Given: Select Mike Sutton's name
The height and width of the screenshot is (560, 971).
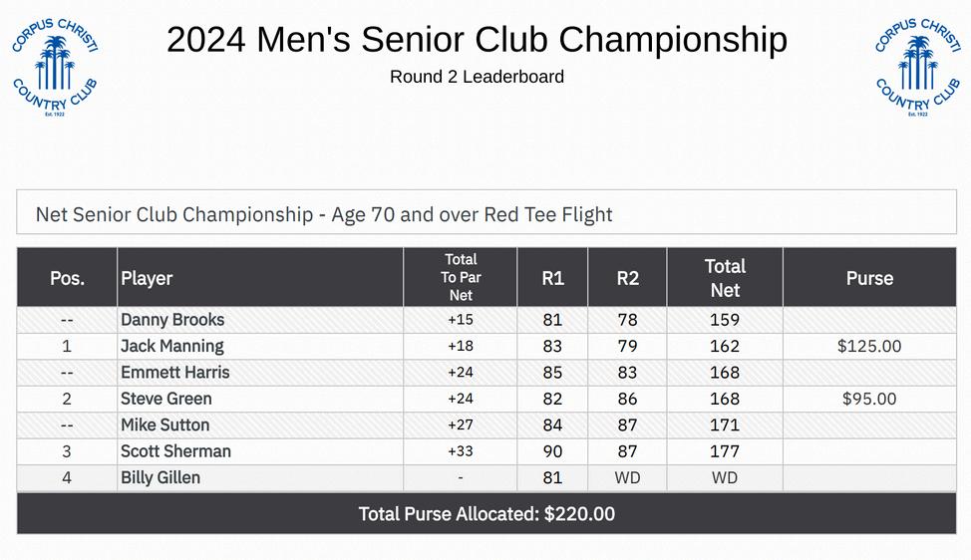Looking at the screenshot, I should coord(165,425).
